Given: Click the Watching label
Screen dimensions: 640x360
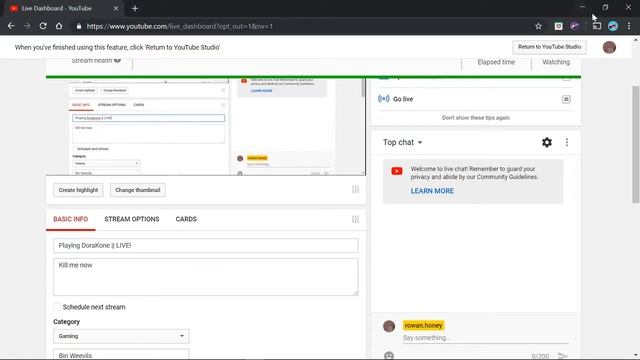Looking at the screenshot, I should tap(556, 62).
